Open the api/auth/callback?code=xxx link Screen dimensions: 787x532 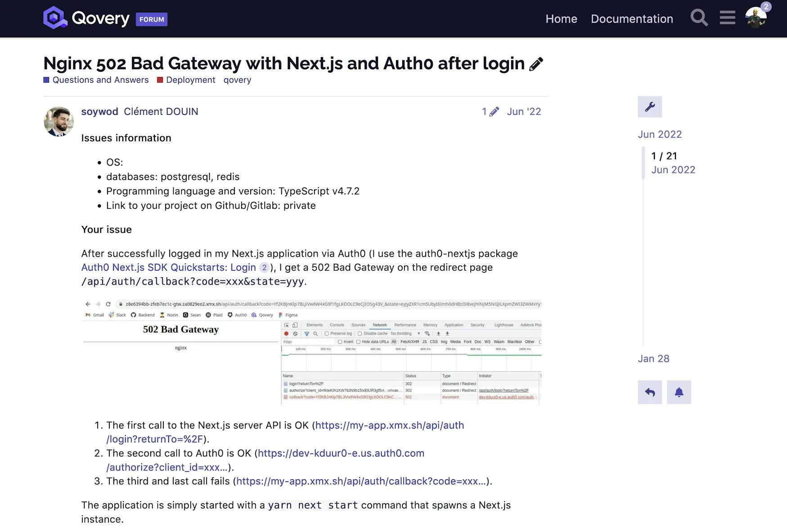[361, 481]
